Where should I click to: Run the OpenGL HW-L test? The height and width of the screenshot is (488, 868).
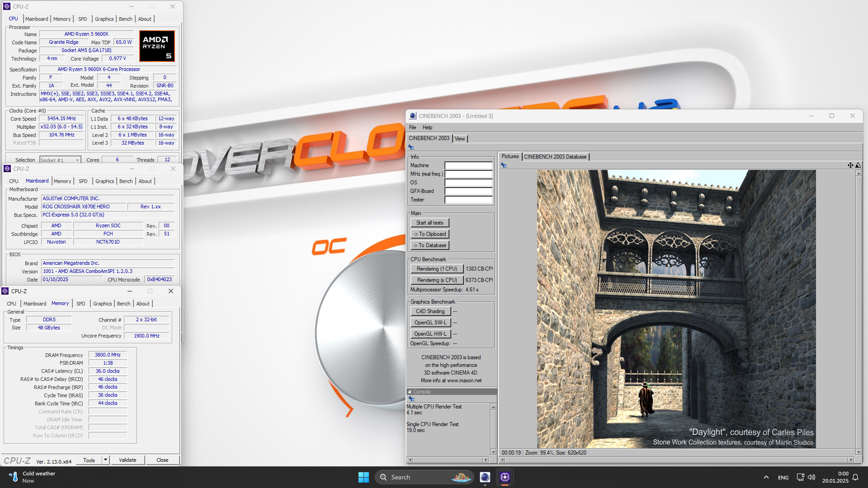[x=430, y=334]
